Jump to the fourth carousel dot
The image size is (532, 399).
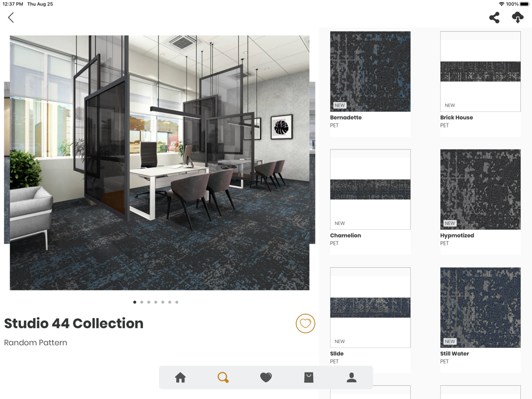pyautogui.click(x=156, y=302)
